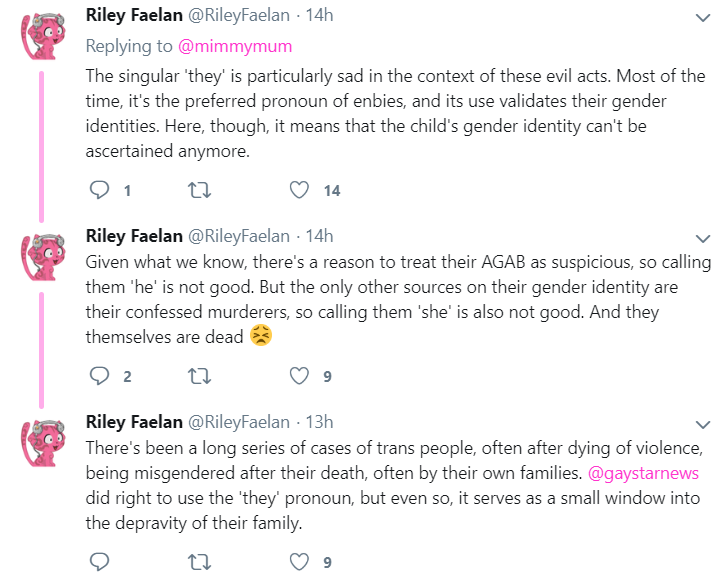Reply to the third tweet about misgendering
Screen dimensions: 725x581
tap(99, 562)
